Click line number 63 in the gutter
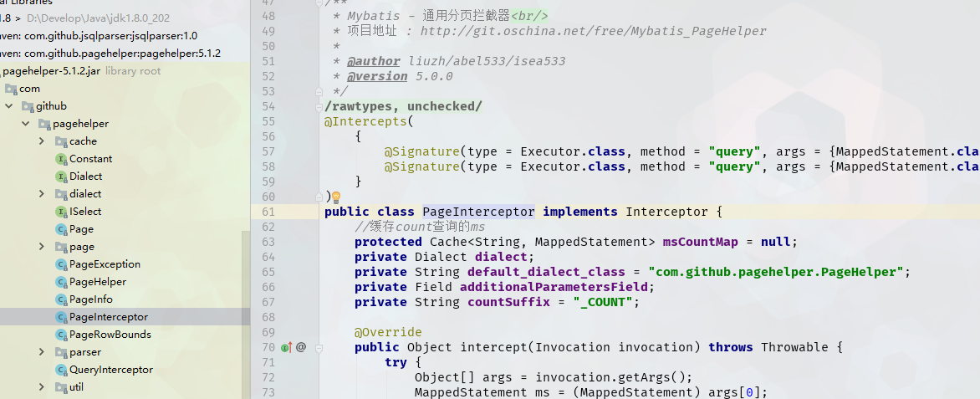The image size is (980, 399). [x=268, y=242]
